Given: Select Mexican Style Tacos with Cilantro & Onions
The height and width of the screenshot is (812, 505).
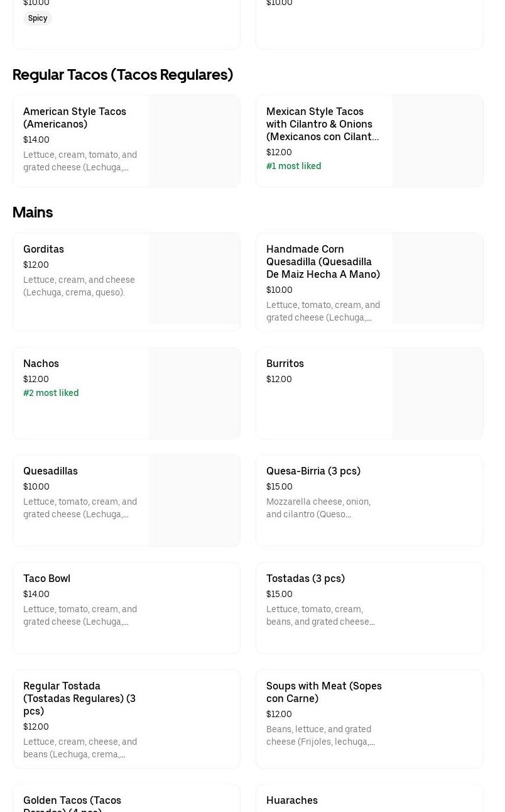Looking at the screenshot, I should click(322, 124).
